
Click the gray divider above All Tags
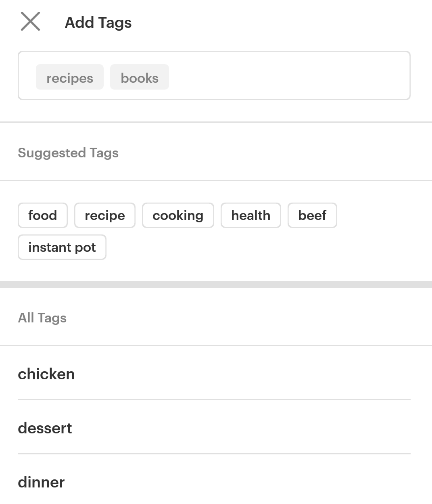216,284
